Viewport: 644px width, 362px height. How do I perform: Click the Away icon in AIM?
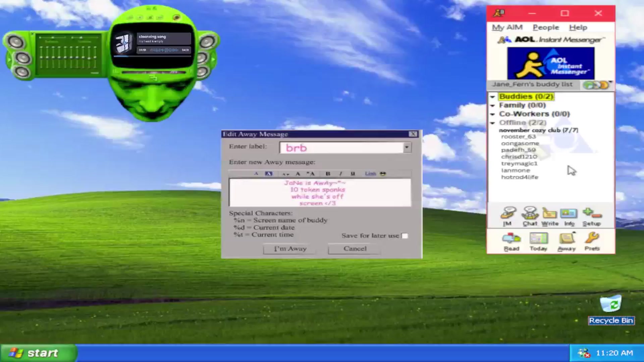click(567, 242)
